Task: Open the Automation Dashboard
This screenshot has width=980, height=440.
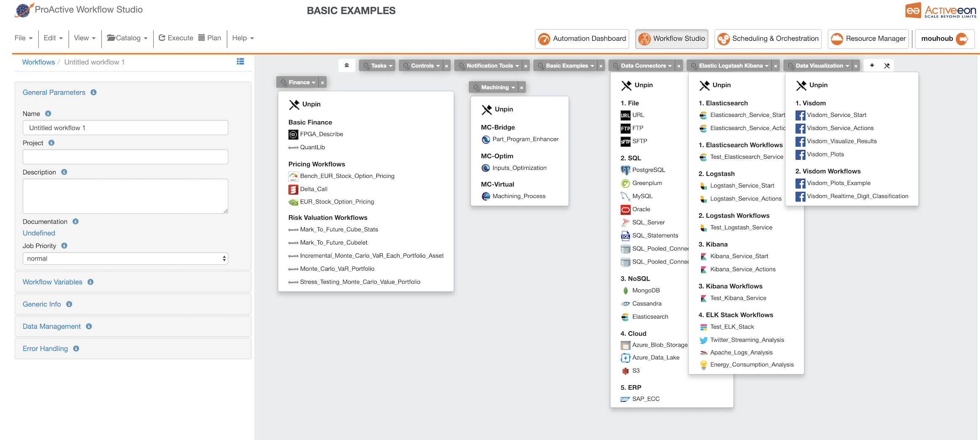Action: pyautogui.click(x=582, y=39)
